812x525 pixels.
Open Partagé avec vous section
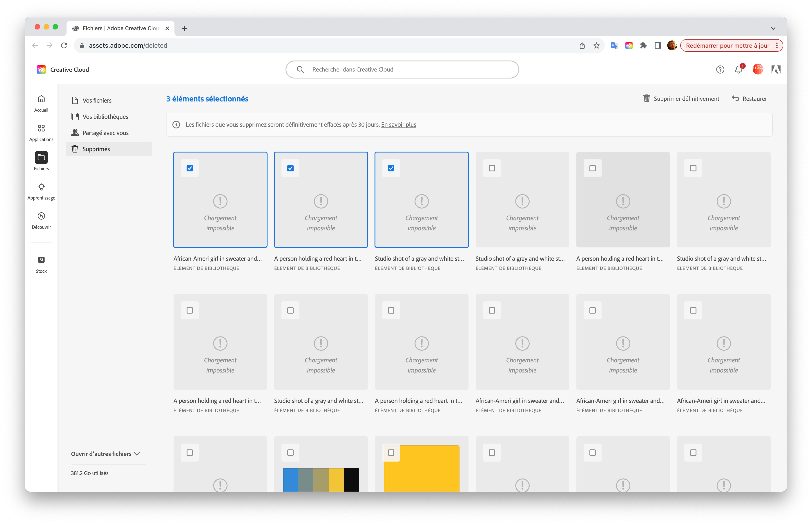(105, 133)
